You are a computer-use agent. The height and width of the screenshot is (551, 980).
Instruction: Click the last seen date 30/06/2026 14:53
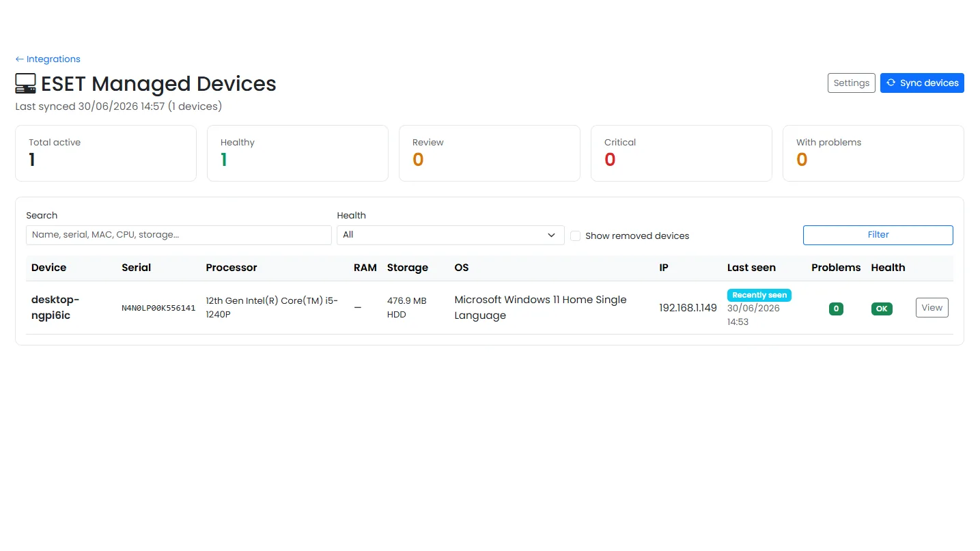tap(753, 315)
